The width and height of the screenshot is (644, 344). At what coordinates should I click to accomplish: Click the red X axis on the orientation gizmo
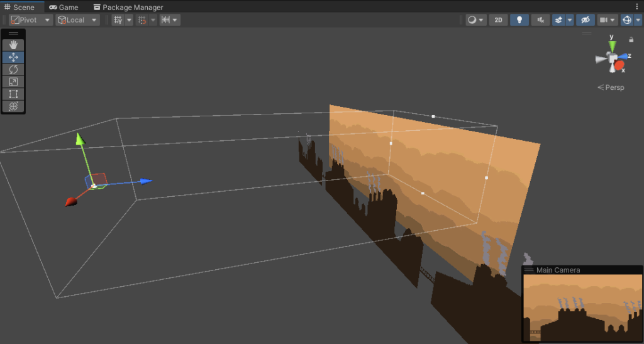(x=619, y=65)
